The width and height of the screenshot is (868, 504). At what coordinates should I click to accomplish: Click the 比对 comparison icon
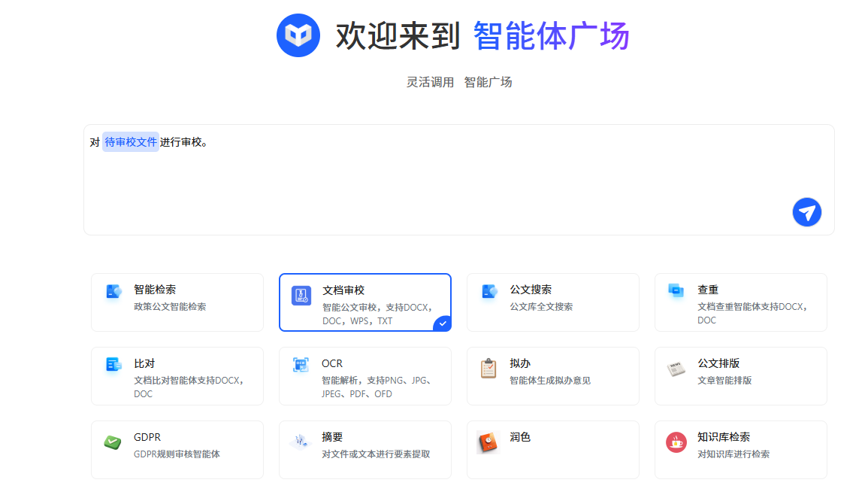coord(113,365)
